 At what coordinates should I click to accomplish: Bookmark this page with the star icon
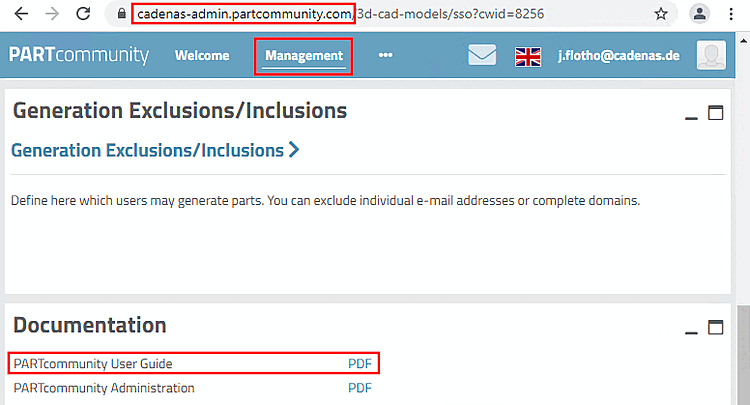[x=661, y=15]
